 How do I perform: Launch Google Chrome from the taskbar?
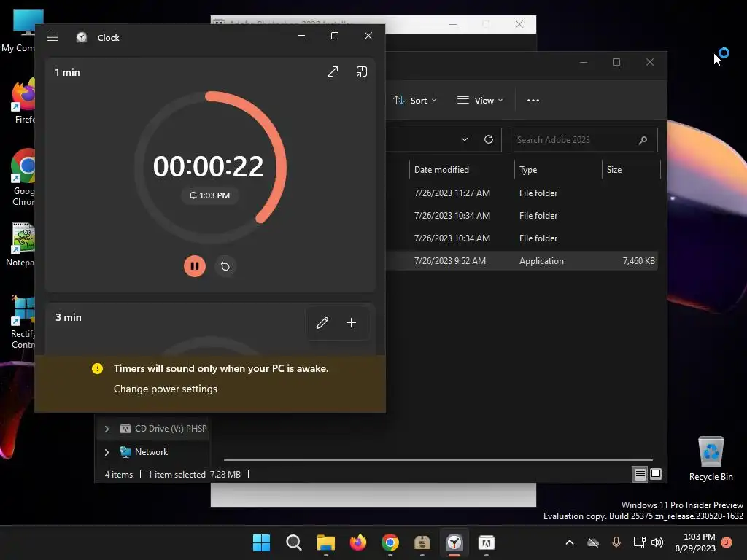click(x=390, y=542)
